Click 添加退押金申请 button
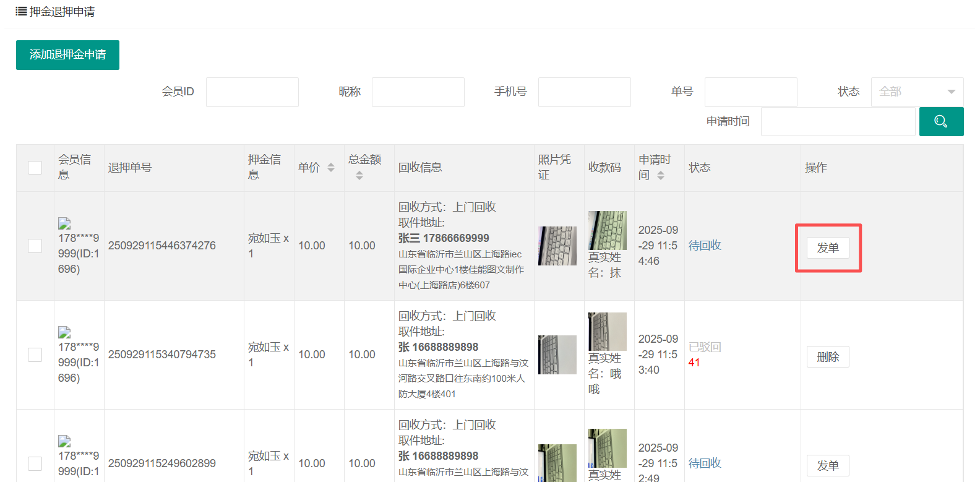This screenshot has width=980, height=482. [67, 55]
